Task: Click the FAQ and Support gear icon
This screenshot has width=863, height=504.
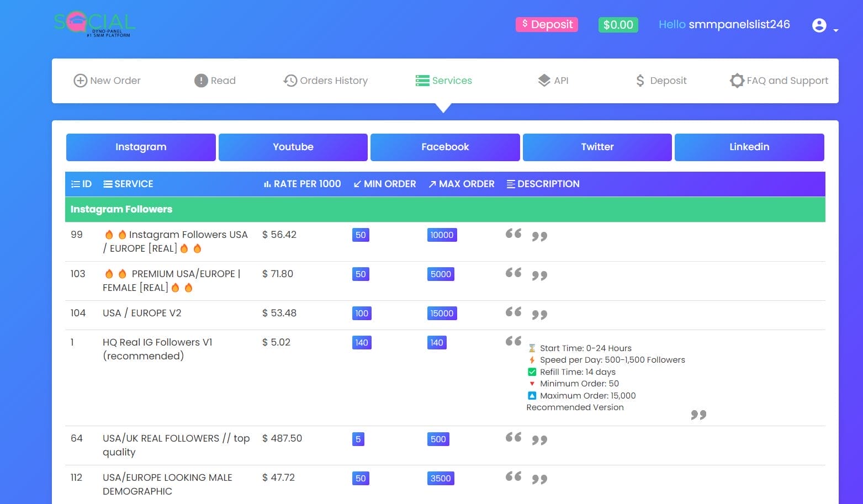Action: pyautogui.click(x=737, y=81)
